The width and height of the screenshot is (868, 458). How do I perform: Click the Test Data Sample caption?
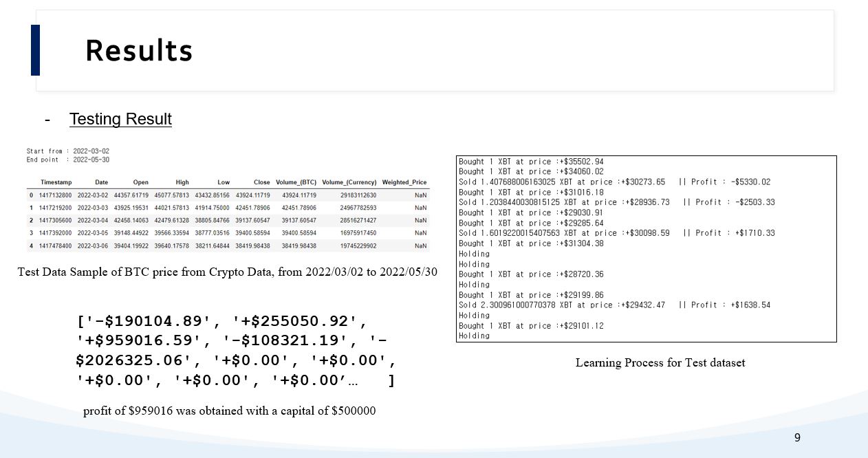pos(228,272)
